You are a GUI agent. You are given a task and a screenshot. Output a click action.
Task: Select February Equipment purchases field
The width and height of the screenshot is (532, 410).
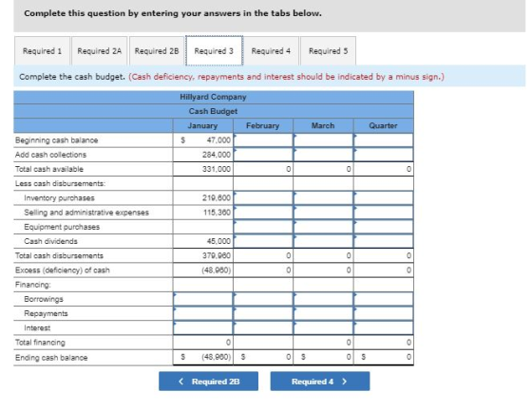263,227
